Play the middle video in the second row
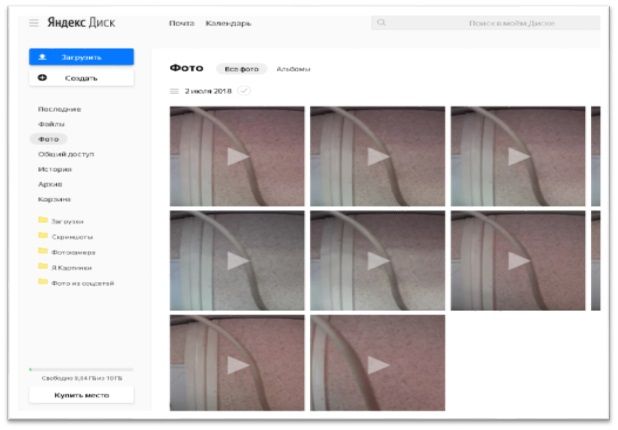 point(378,261)
